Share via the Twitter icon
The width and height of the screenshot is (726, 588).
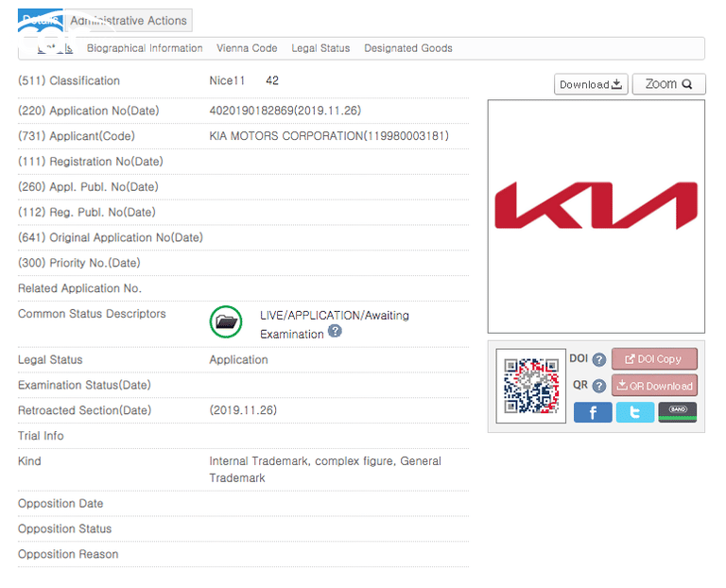coord(635,412)
